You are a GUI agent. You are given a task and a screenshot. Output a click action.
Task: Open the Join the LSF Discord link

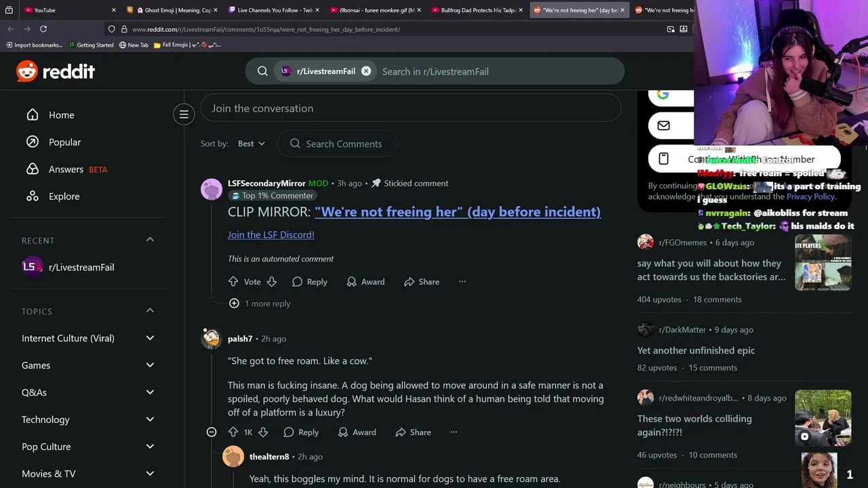click(x=271, y=235)
